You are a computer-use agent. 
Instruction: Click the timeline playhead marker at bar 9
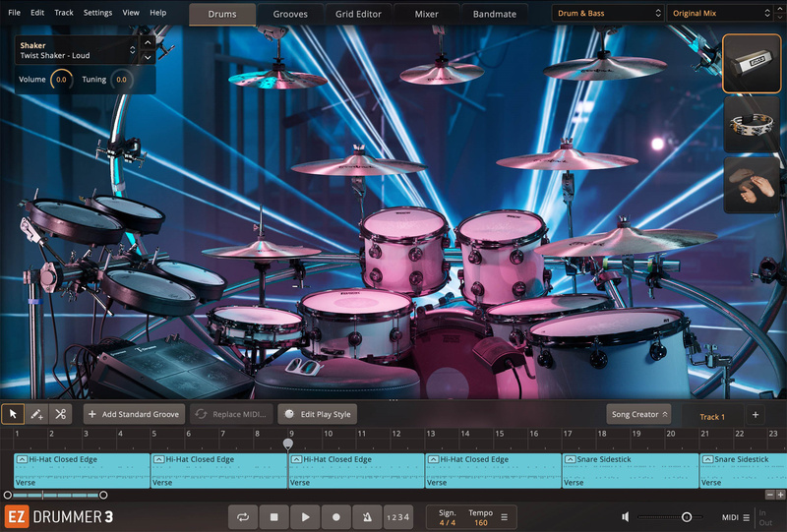[287, 444]
